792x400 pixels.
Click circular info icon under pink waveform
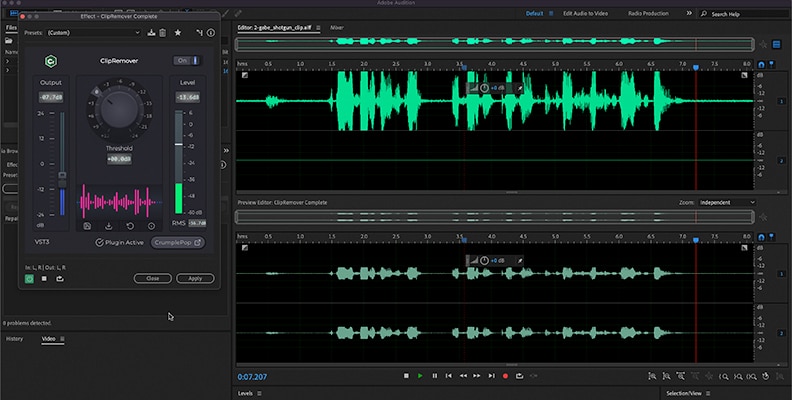[x=151, y=226]
